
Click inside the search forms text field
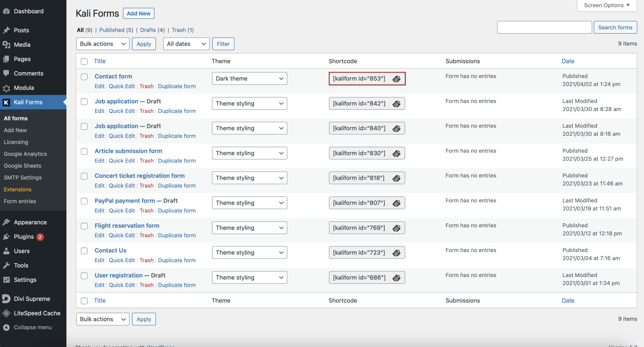point(545,27)
